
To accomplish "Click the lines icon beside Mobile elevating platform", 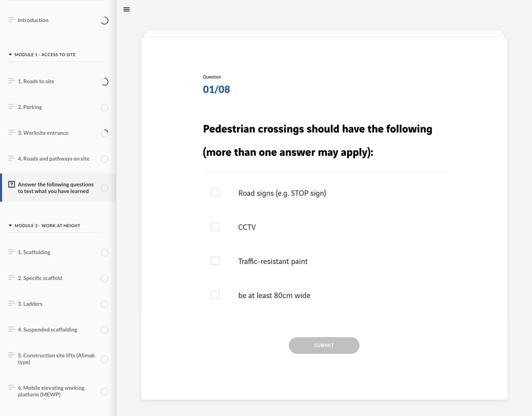I will pos(11,387).
